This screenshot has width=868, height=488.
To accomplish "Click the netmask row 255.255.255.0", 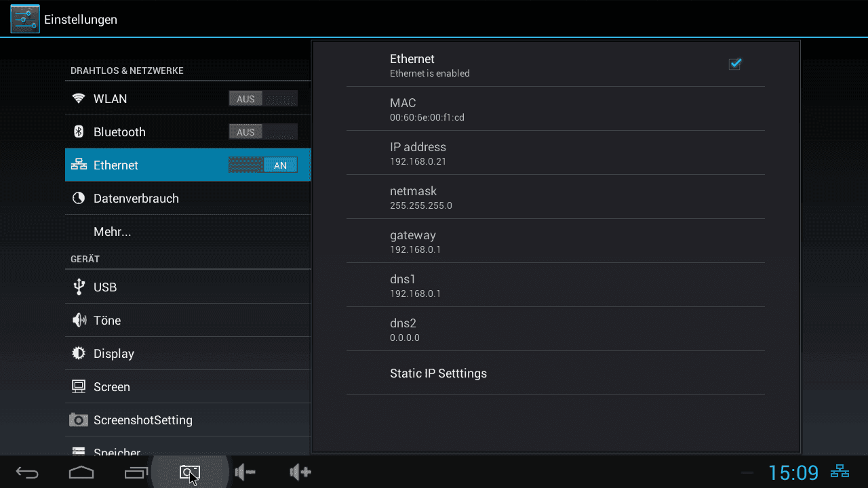I will coord(555,197).
